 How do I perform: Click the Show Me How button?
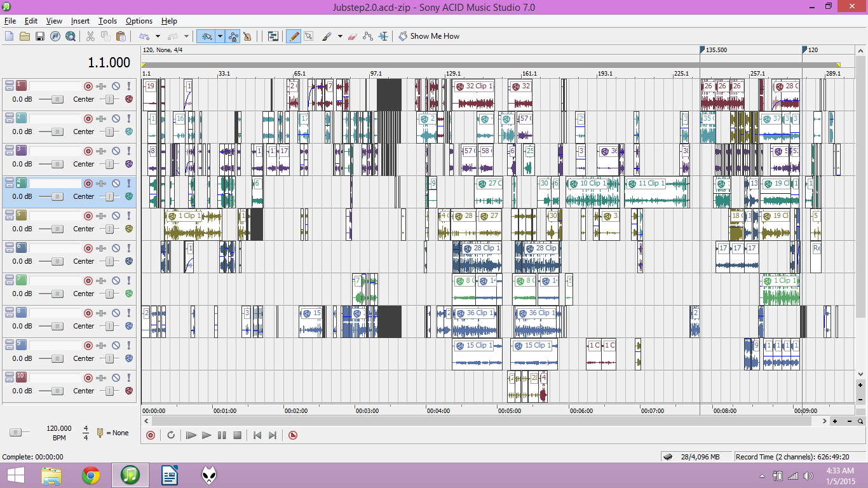point(429,36)
